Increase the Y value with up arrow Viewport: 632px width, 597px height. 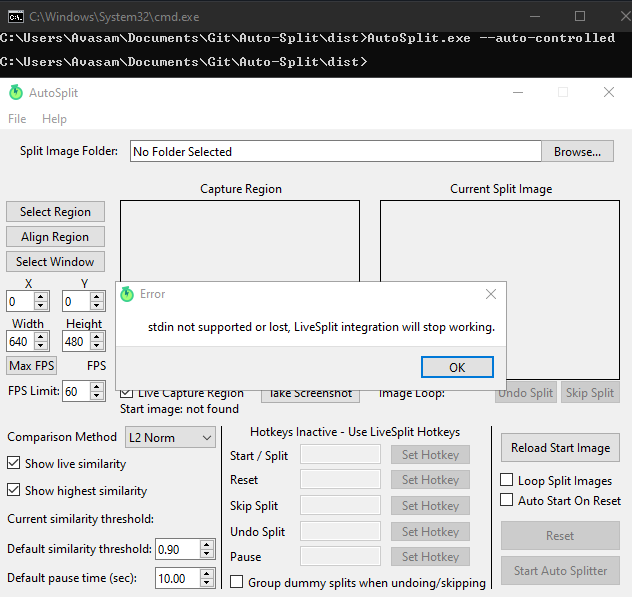[97, 297]
